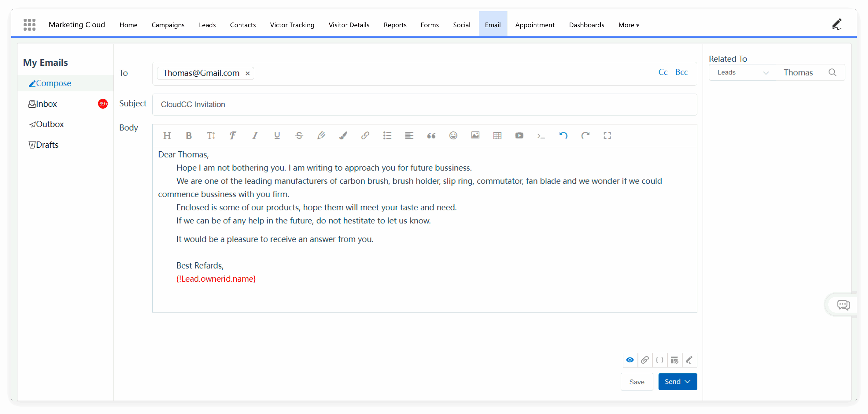
Task: Insert an emoji with the smiley icon
Action: coord(453,135)
